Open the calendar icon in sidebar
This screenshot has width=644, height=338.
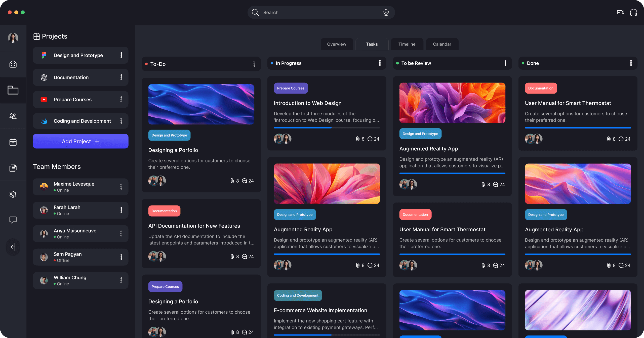(x=13, y=142)
